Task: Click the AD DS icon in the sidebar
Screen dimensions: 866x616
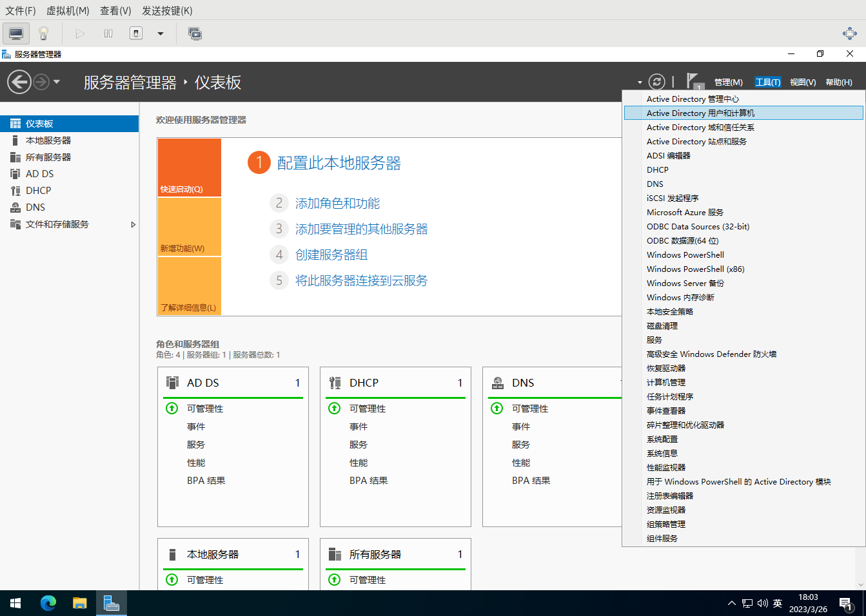Action: coord(15,174)
